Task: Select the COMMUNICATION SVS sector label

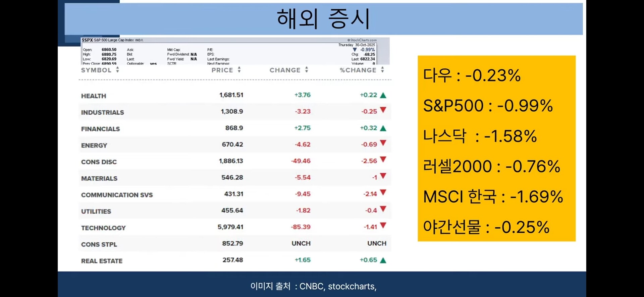Action: 117,195
